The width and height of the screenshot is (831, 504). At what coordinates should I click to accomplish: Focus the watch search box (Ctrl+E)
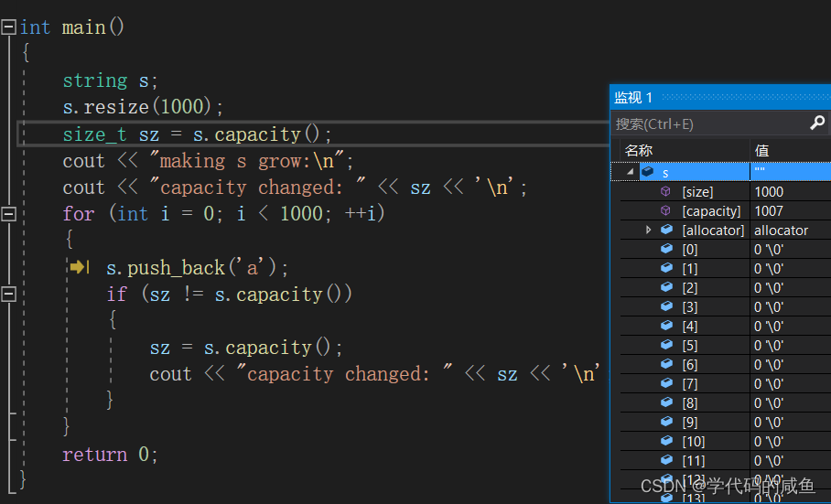click(x=710, y=123)
